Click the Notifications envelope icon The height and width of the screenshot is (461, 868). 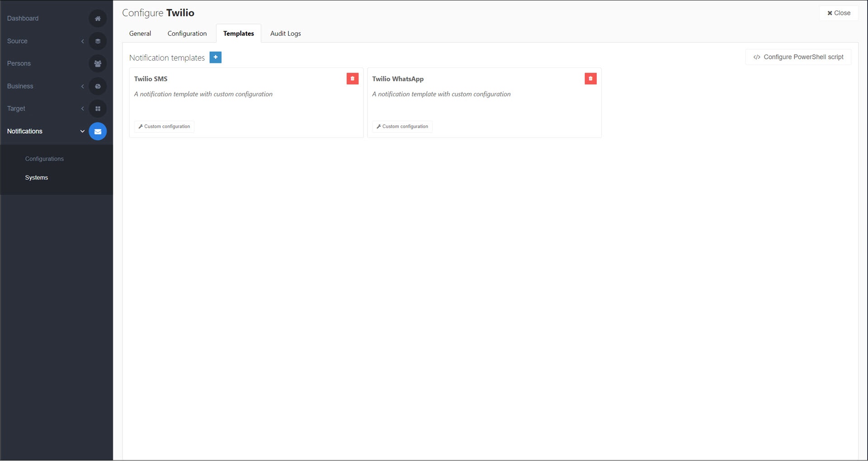98,131
